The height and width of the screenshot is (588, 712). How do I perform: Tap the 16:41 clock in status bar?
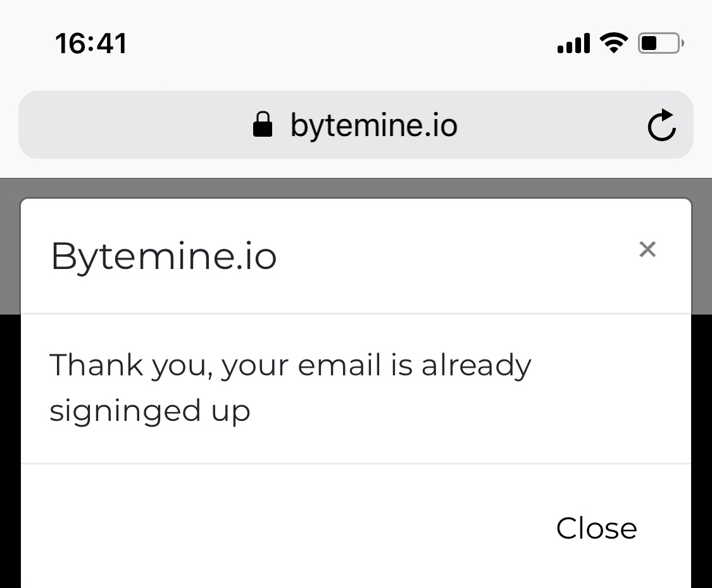tap(91, 44)
